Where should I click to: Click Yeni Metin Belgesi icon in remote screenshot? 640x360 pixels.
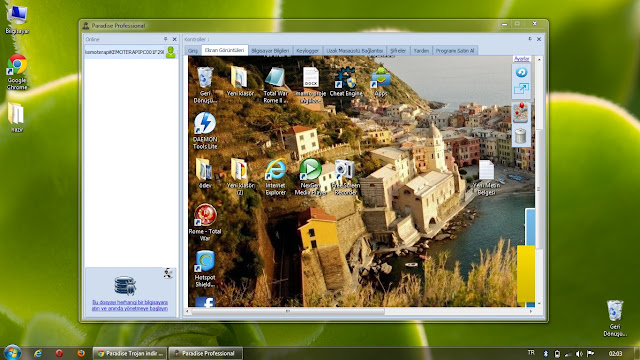486,178
